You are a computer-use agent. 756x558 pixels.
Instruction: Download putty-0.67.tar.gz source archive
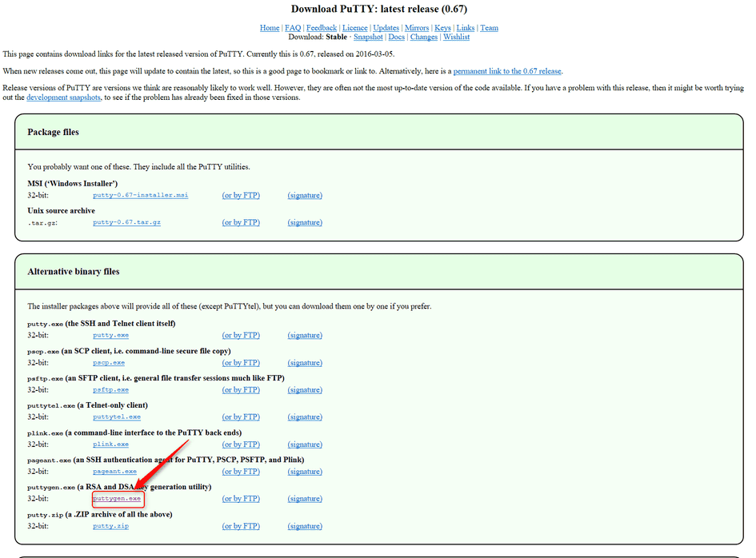pyautogui.click(x=126, y=222)
